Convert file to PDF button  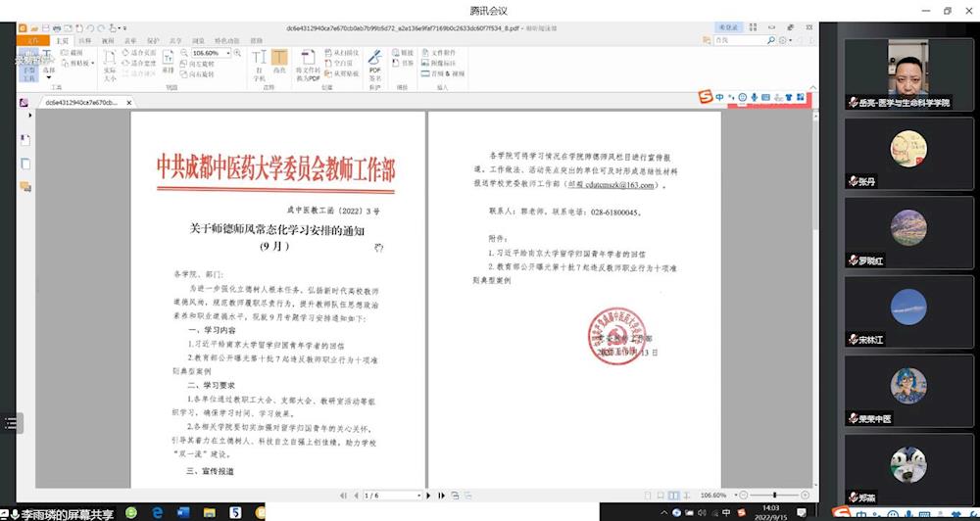[x=308, y=67]
